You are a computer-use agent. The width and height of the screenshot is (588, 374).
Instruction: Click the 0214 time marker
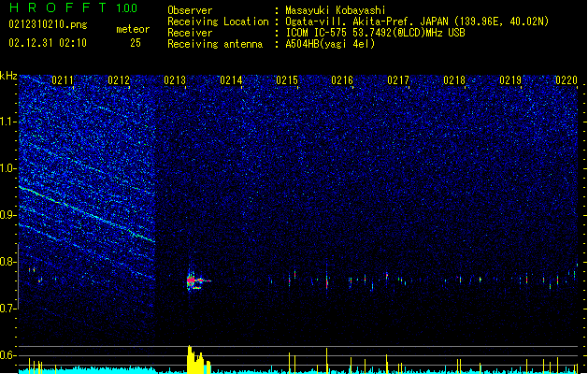pyautogui.click(x=231, y=80)
